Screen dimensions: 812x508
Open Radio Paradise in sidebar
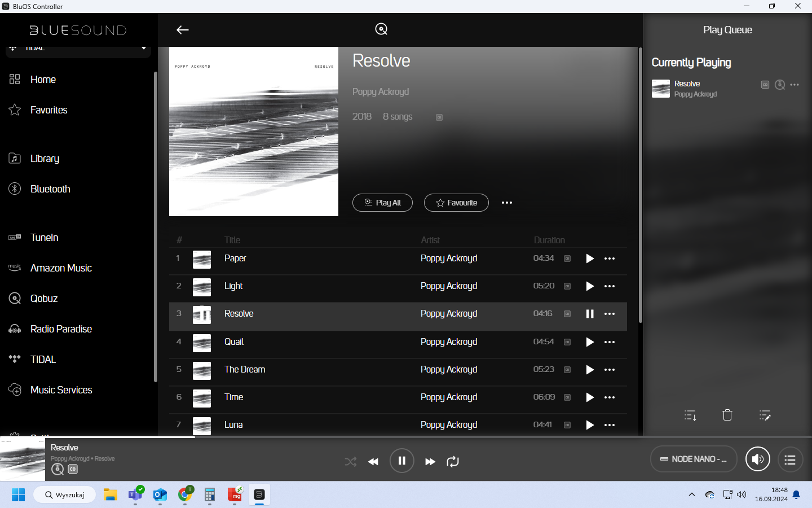coord(61,329)
